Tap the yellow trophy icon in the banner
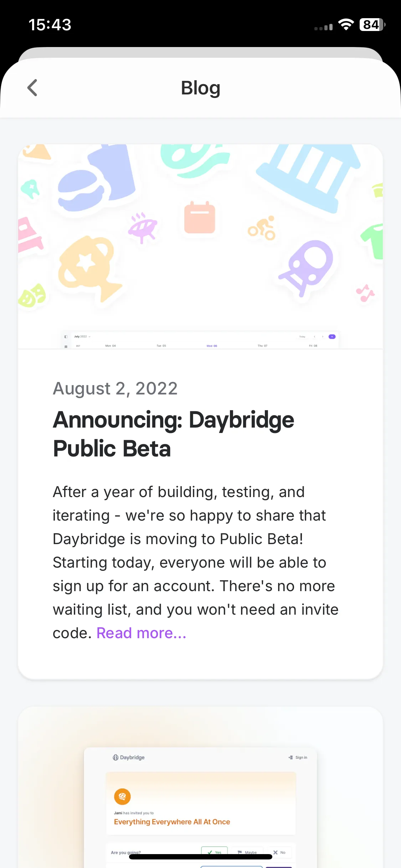 click(x=89, y=268)
